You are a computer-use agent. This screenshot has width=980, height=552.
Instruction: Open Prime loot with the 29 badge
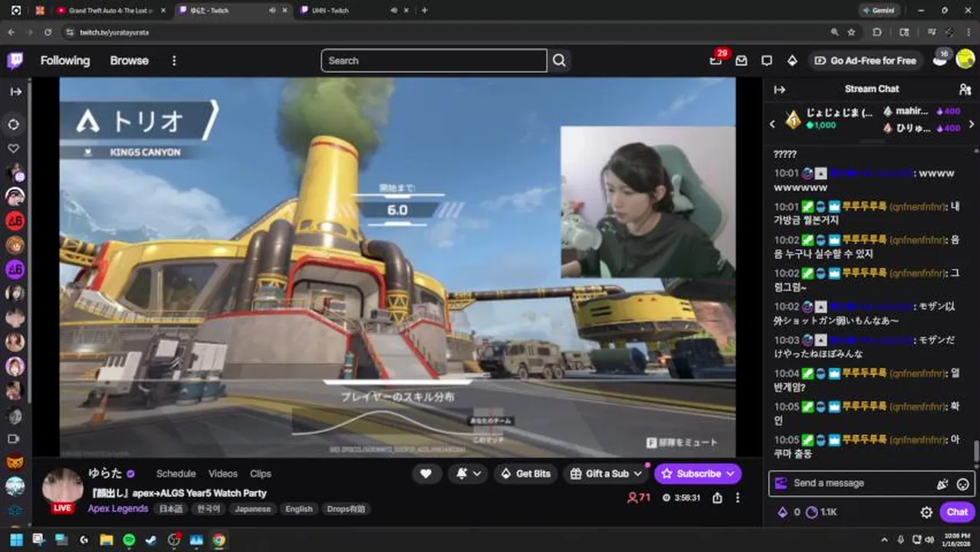pos(715,61)
